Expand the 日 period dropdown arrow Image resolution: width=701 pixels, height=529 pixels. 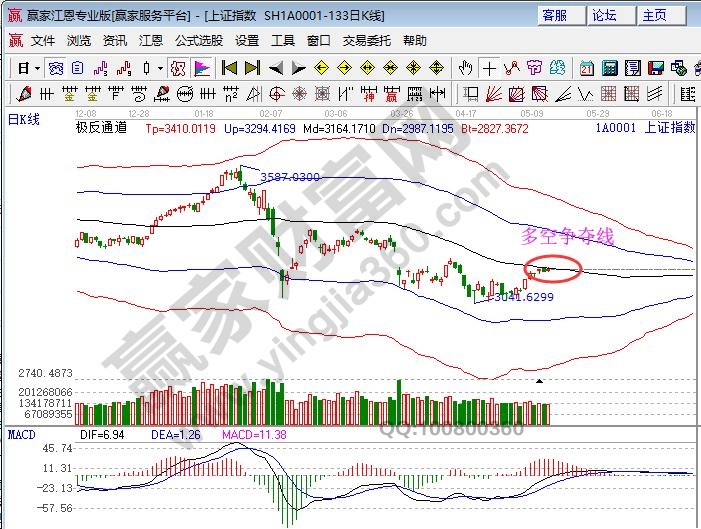coord(37,68)
